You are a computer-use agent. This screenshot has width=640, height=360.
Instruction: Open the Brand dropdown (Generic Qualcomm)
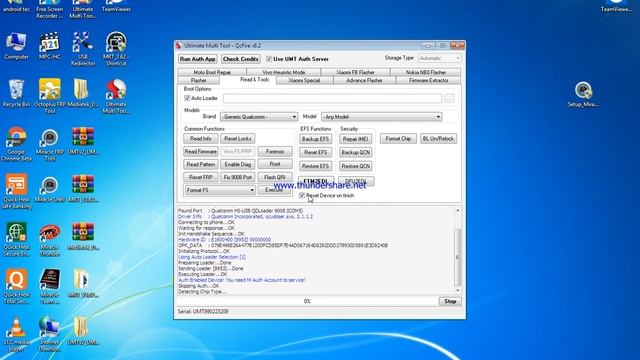[258, 117]
